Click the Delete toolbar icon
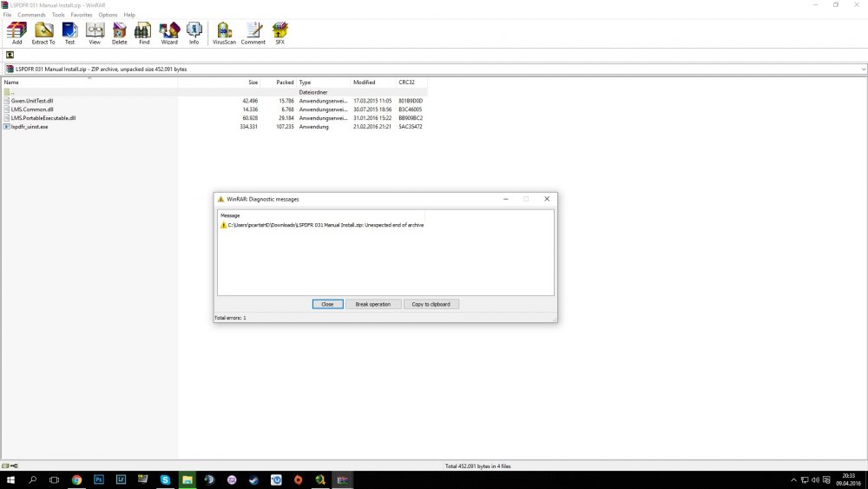 120,33
